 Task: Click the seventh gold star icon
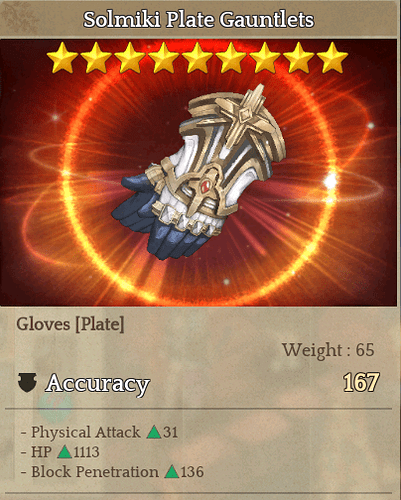tap(265, 58)
